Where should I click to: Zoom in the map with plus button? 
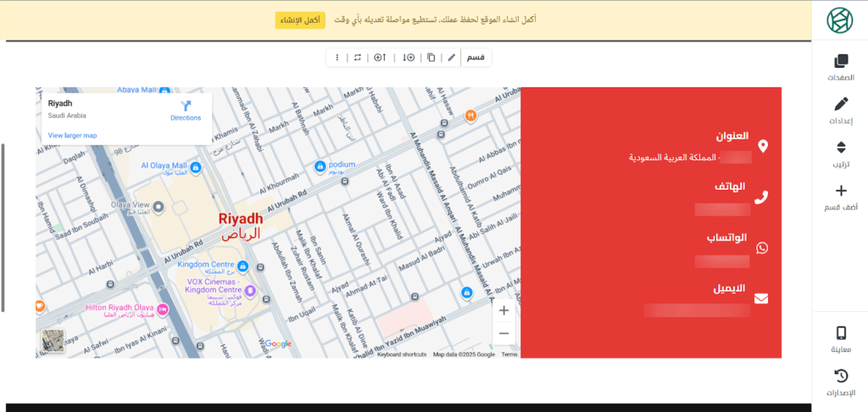504,310
